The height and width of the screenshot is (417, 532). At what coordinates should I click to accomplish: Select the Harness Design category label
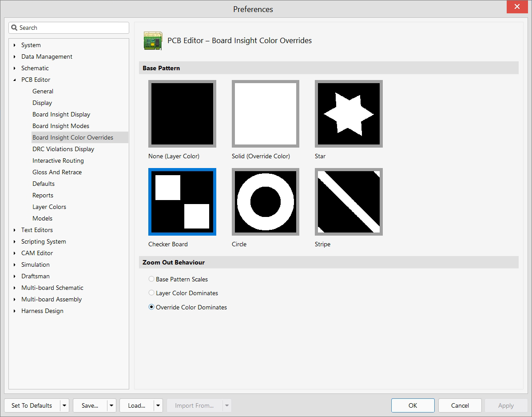click(43, 311)
